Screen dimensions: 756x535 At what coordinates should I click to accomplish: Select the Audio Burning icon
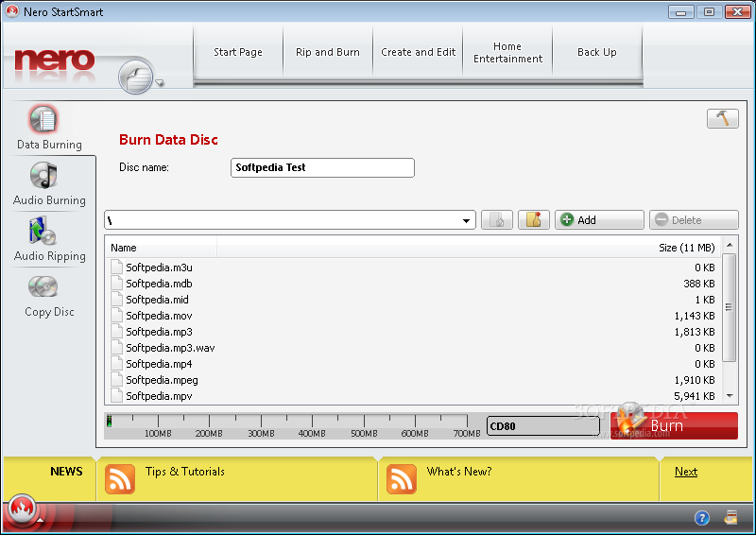pos(43,175)
